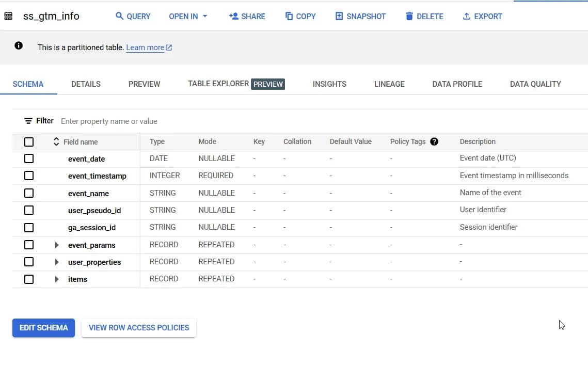Click the ss_gtm_info table title
The image size is (588, 365).
point(51,16)
